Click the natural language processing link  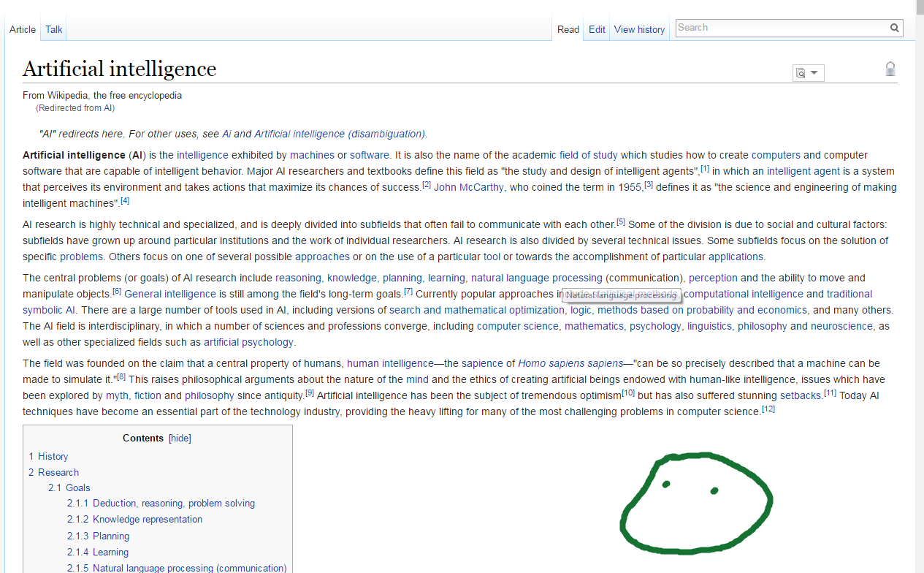tap(536, 278)
